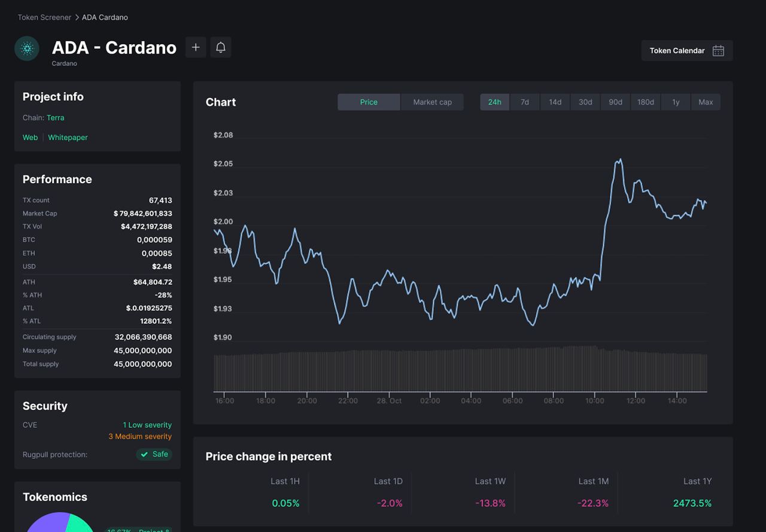The width and height of the screenshot is (766, 532).
Task: Click the % ATH value -28%
Action: tap(163, 295)
